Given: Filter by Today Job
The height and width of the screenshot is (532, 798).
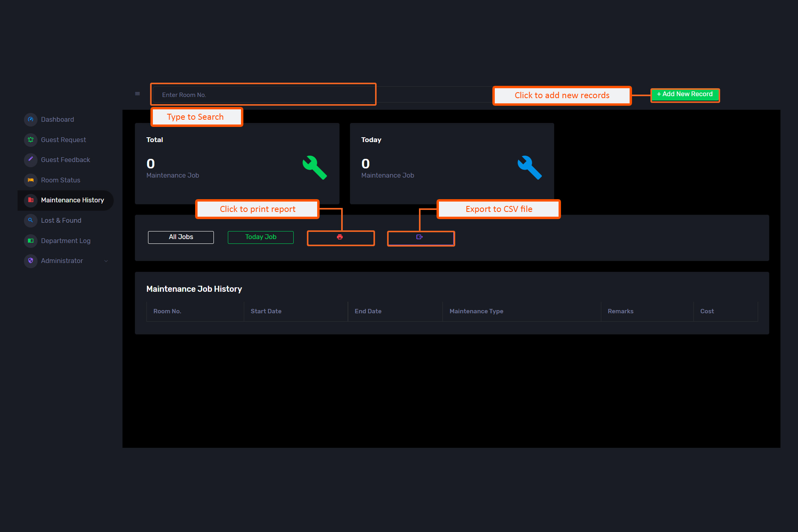Looking at the screenshot, I should point(261,237).
